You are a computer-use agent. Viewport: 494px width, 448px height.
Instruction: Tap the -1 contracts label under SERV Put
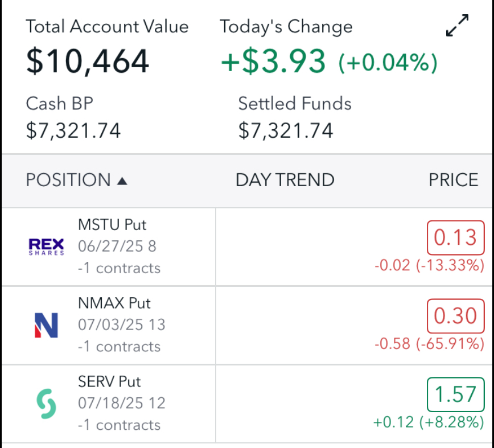119,425
